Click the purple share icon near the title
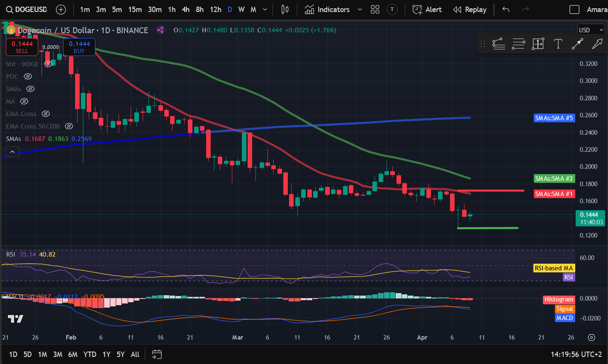 (x=160, y=30)
